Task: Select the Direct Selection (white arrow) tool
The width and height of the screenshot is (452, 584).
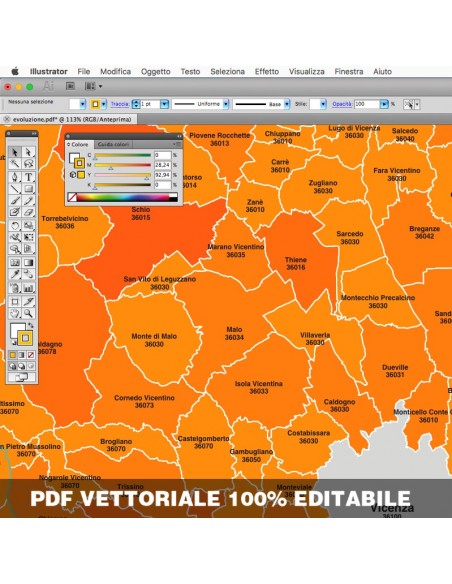Action: [29, 152]
